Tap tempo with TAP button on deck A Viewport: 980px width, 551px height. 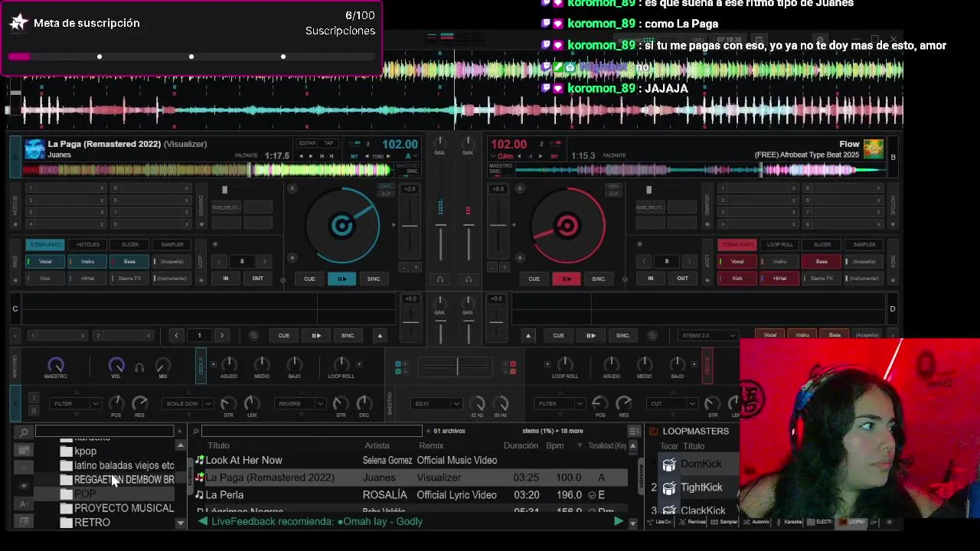click(x=328, y=143)
